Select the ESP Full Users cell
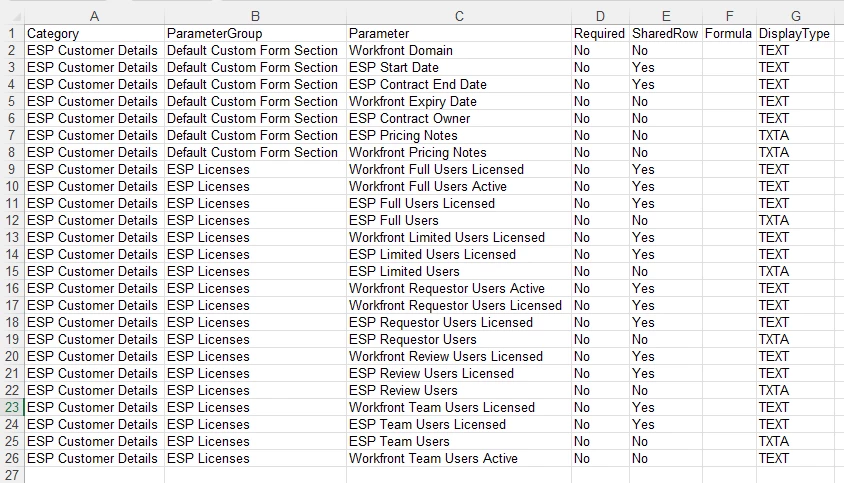The height and width of the screenshot is (483, 844). pos(459,220)
